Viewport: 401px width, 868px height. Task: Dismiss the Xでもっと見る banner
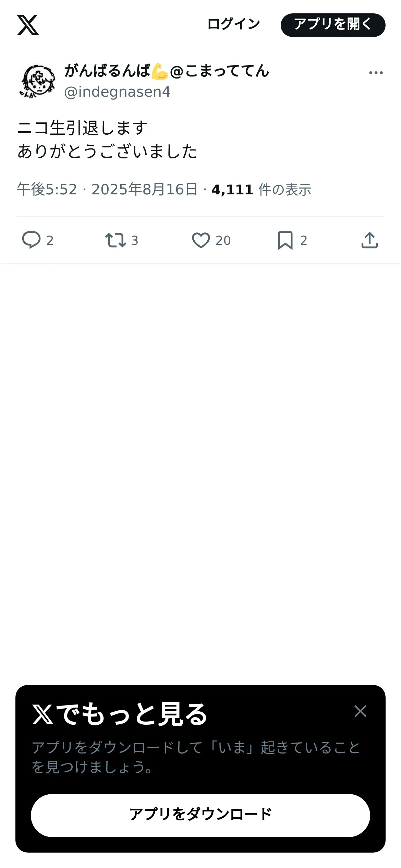(x=360, y=711)
